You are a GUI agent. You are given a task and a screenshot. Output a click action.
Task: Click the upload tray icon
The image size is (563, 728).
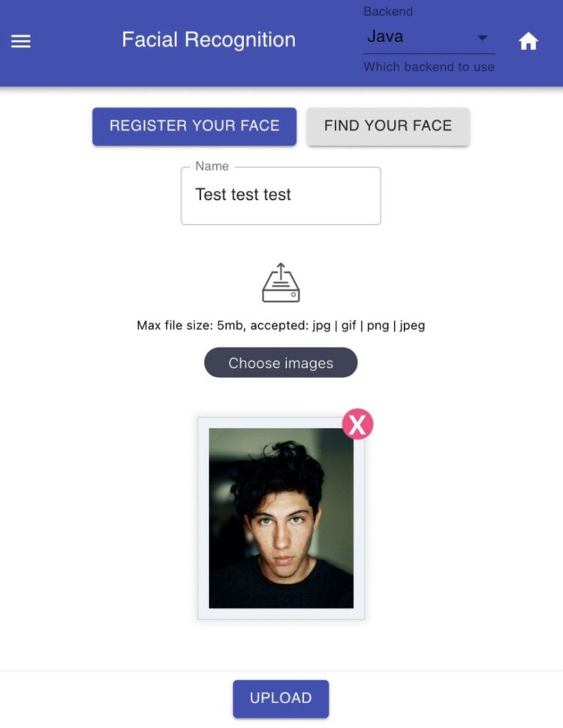[281, 283]
